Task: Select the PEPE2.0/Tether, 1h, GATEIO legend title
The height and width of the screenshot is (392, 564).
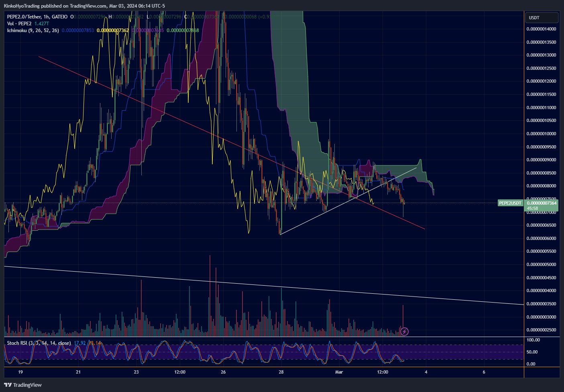Action: (37, 17)
